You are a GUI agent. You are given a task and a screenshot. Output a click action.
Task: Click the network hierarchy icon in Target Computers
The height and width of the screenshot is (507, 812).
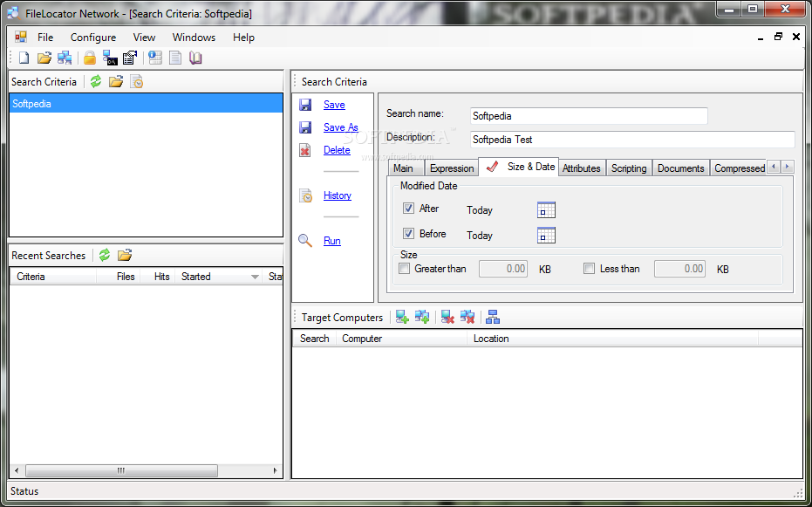point(493,317)
